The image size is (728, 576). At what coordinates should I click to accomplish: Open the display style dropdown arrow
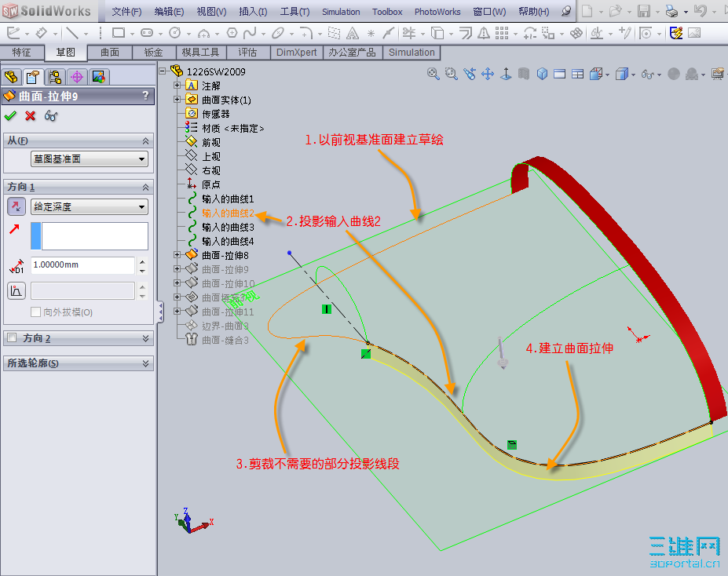tap(633, 75)
